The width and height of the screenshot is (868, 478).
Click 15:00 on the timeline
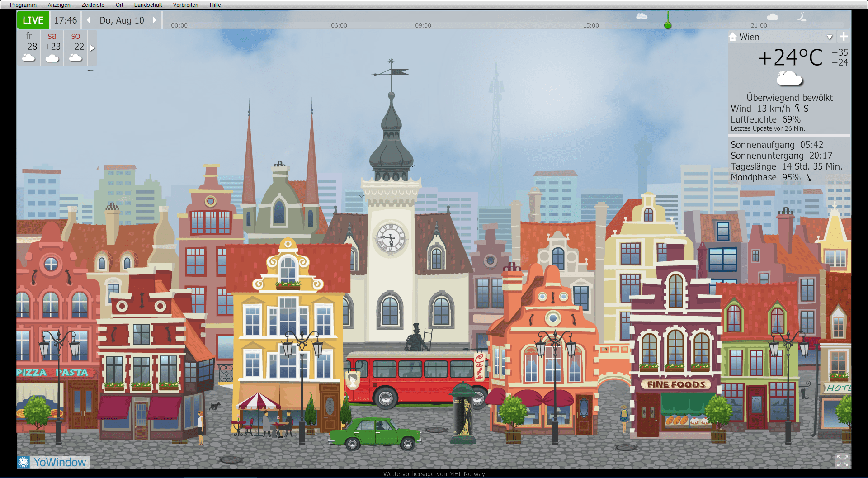click(591, 25)
